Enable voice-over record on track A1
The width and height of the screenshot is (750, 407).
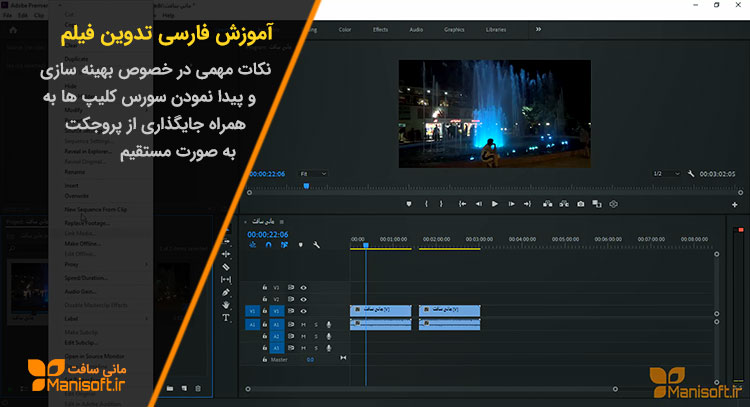pyautogui.click(x=329, y=325)
